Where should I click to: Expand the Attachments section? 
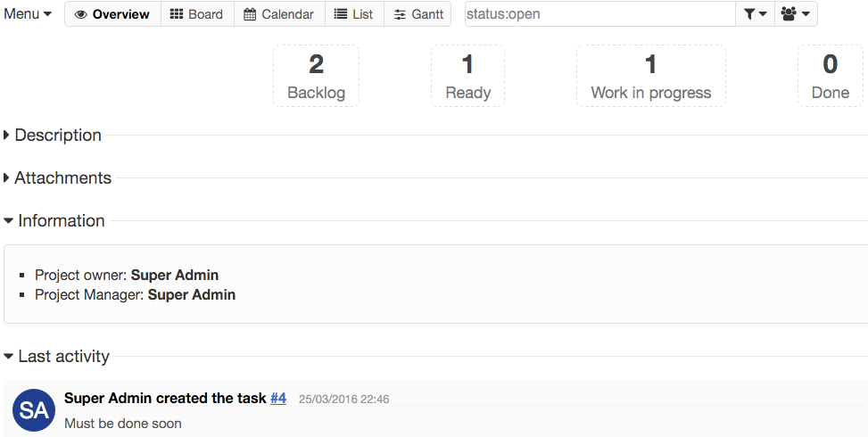click(62, 178)
